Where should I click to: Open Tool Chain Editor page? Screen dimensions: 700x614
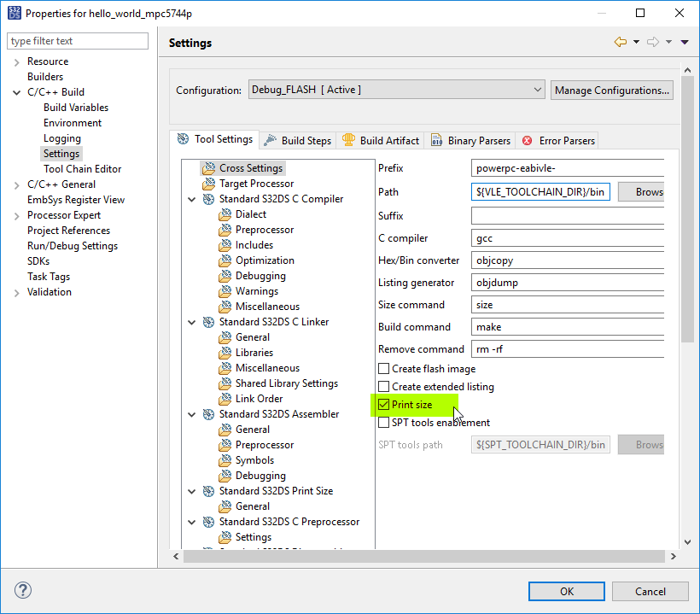point(83,169)
